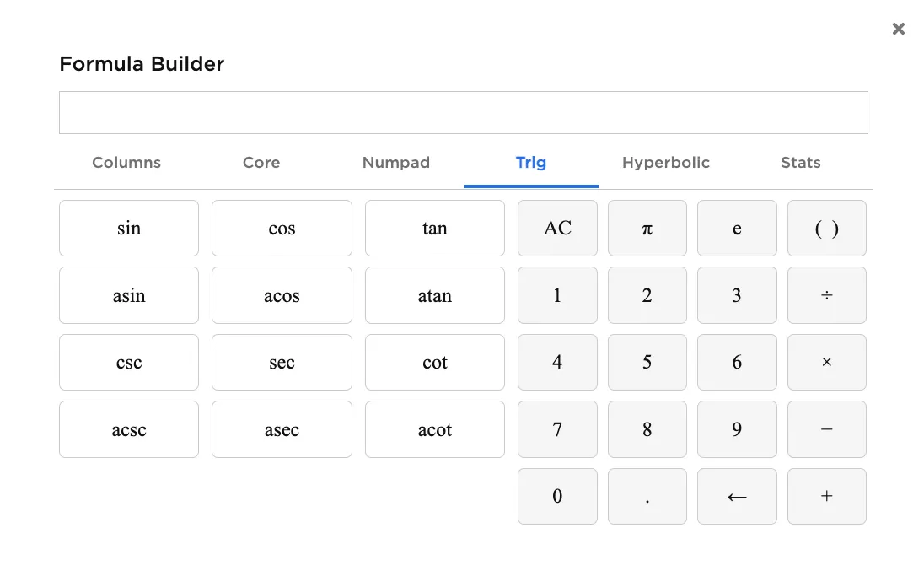Clear the formula with AC
The image size is (924, 582).
tap(557, 229)
